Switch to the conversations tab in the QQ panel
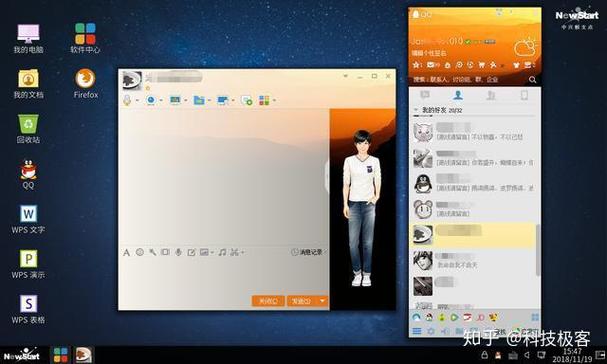This screenshot has height=364, width=607. pos(425,95)
